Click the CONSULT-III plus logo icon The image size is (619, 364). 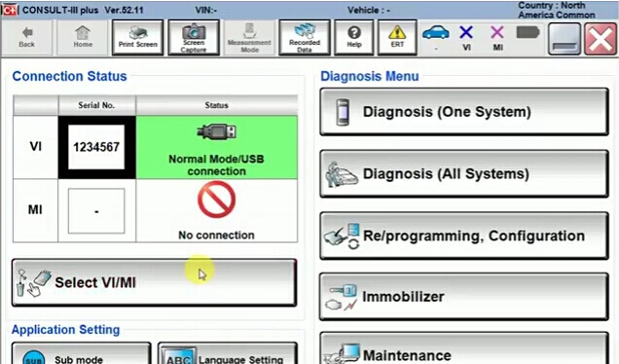9,10
